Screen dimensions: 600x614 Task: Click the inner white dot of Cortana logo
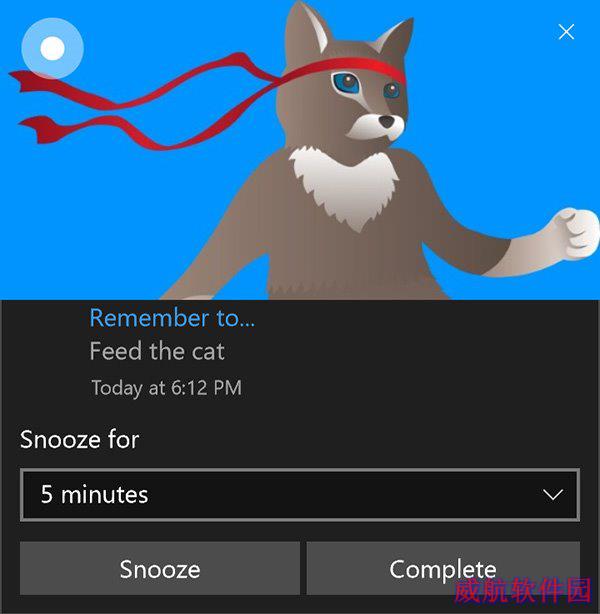tap(52, 49)
